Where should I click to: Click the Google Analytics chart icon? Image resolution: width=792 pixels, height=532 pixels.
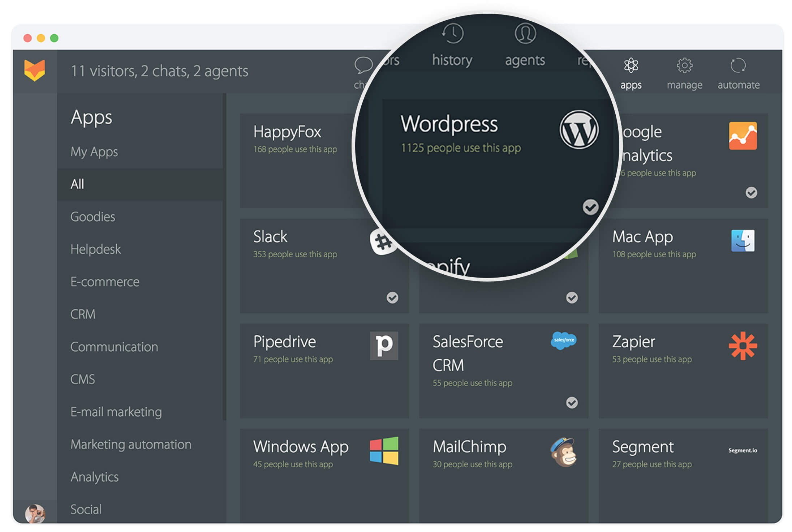tap(742, 136)
